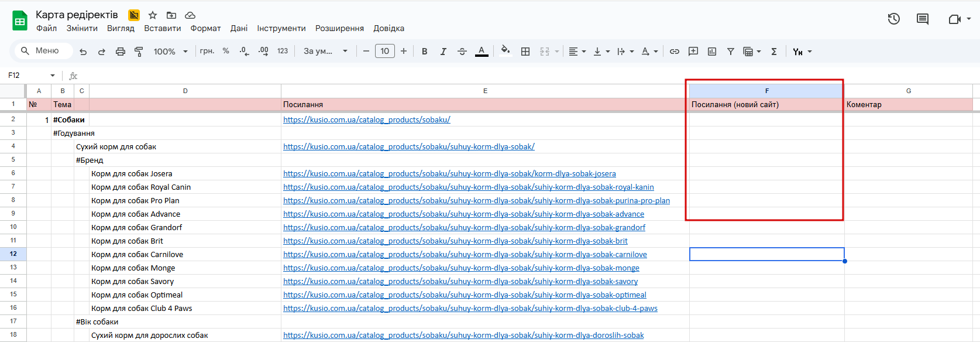
Task: Open Файл menu
Action: (x=47, y=28)
